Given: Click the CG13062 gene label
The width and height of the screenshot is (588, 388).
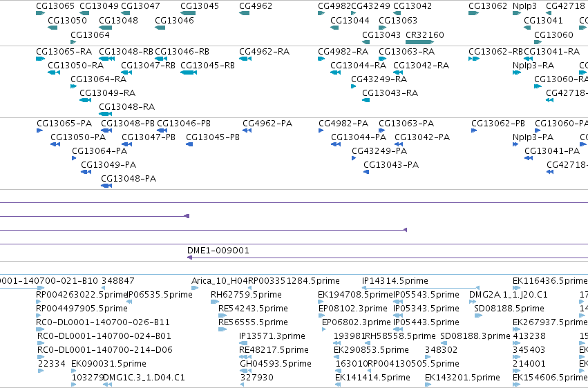Looking at the screenshot, I should click(x=488, y=6).
